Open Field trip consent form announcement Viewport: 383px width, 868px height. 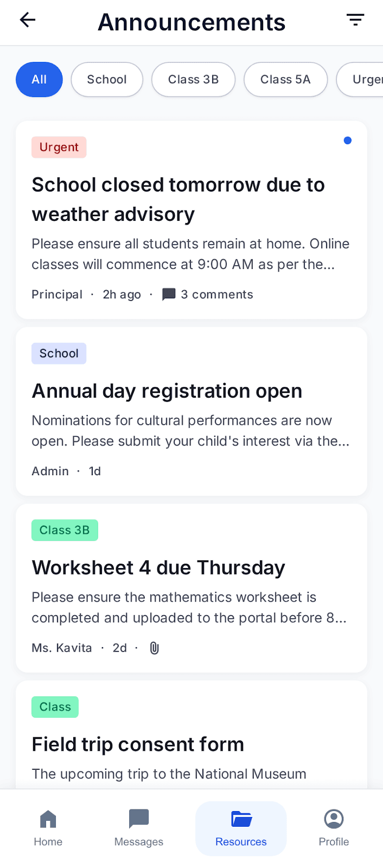click(x=191, y=735)
